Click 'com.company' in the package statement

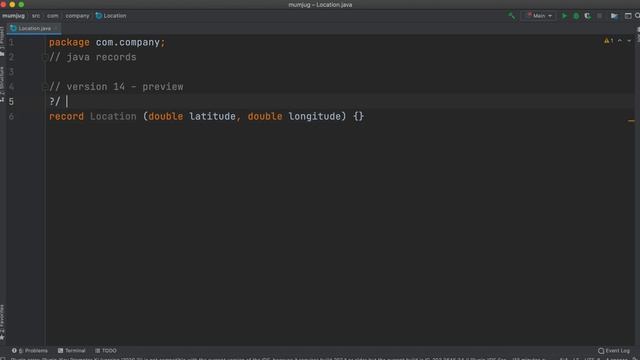click(128, 42)
